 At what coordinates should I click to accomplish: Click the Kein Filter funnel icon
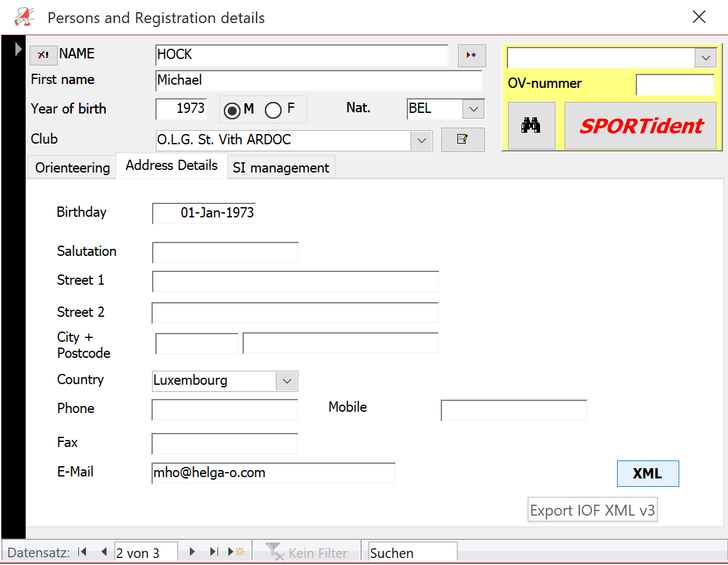pos(274,551)
